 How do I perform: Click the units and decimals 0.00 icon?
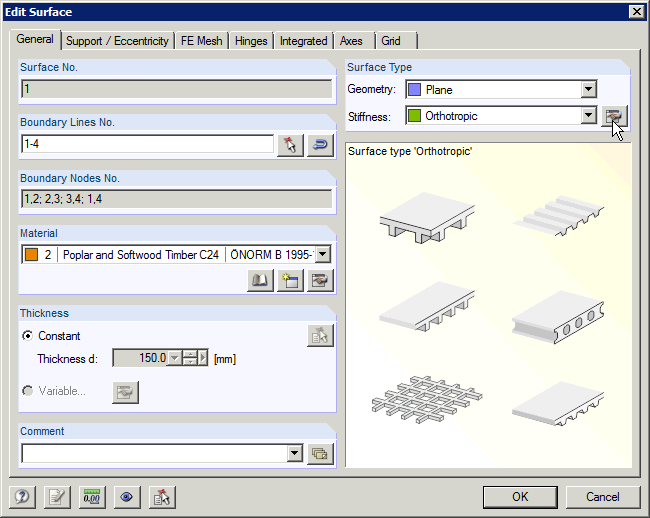pyautogui.click(x=92, y=497)
